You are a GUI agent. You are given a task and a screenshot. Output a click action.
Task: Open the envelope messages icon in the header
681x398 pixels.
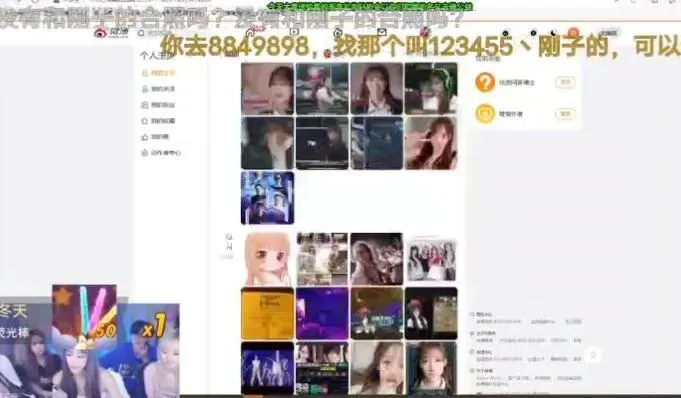[x=382, y=32]
